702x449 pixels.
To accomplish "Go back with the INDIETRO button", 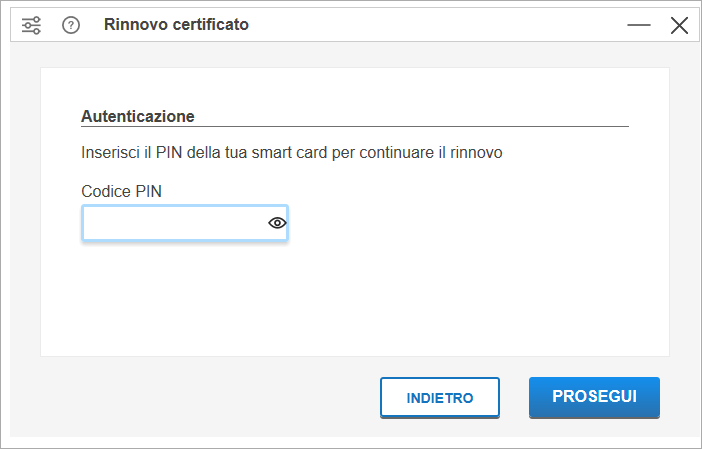I will (x=440, y=398).
